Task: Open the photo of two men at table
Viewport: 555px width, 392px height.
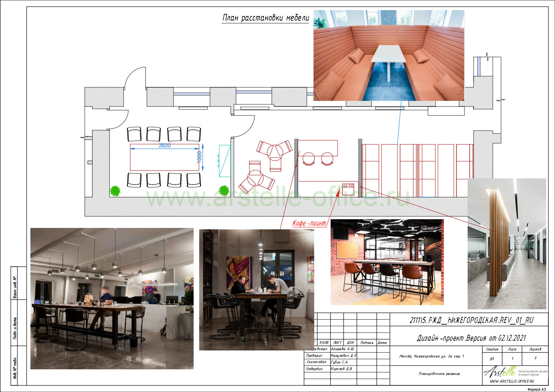Action: coord(257,290)
